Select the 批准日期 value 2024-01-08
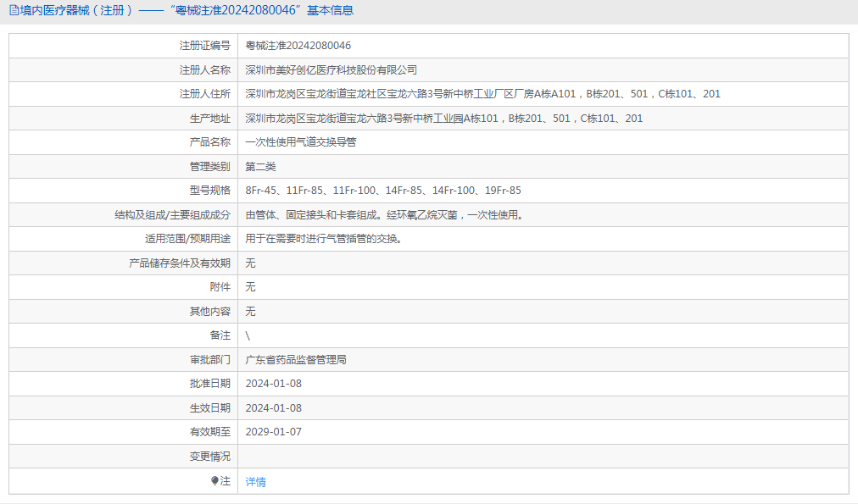This screenshot has height=504, width=858. pos(274,384)
